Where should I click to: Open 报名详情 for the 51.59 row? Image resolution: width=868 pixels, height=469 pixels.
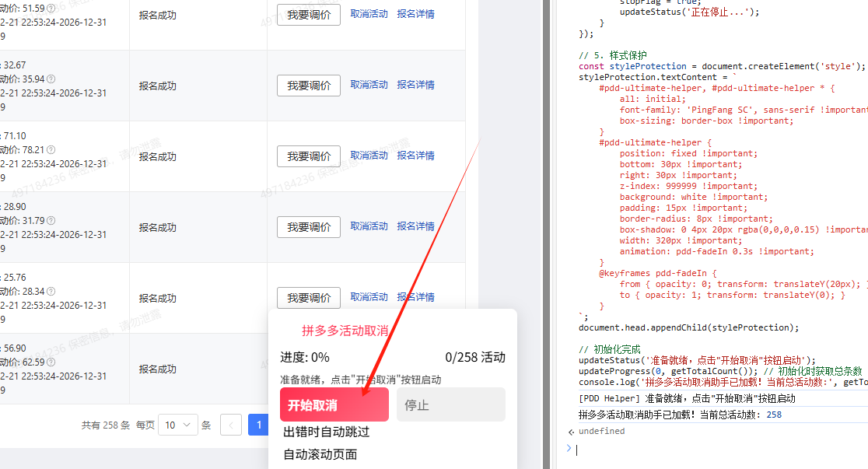[416, 14]
